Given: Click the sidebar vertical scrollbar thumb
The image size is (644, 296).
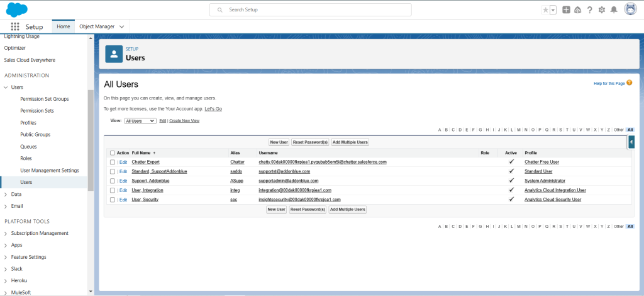Looking at the screenshot, I should point(91,140).
